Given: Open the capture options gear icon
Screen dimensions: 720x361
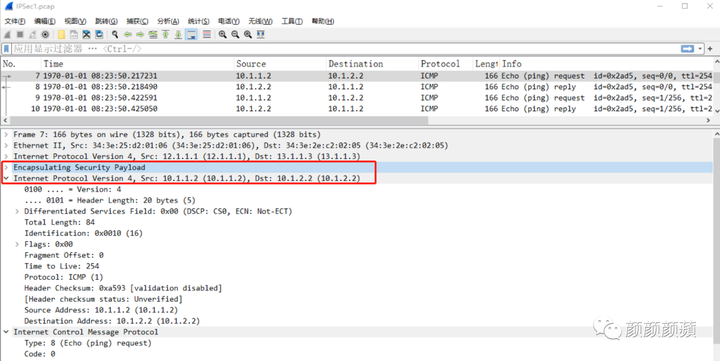Looking at the screenshot, I should click(45, 34).
